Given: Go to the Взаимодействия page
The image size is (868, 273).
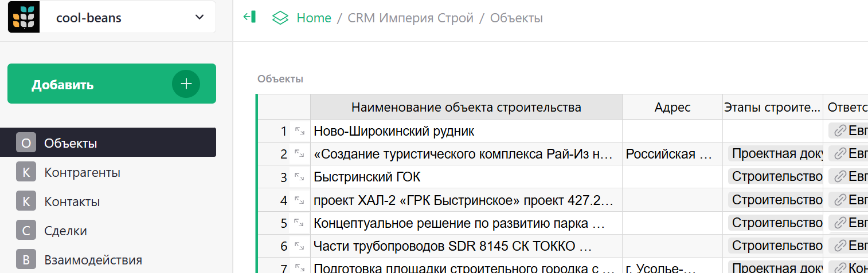Looking at the screenshot, I should pos(93,260).
